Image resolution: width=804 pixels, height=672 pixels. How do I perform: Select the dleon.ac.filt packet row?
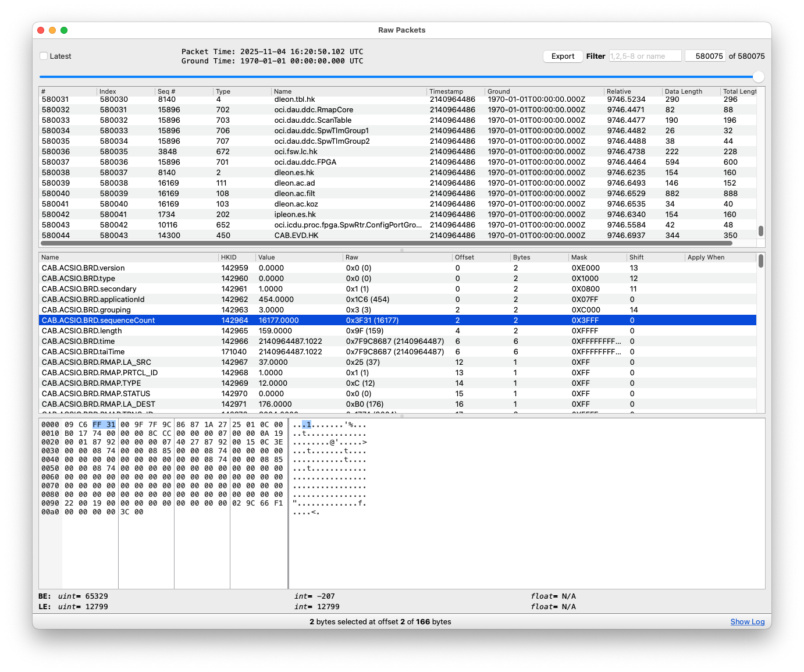click(294, 194)
